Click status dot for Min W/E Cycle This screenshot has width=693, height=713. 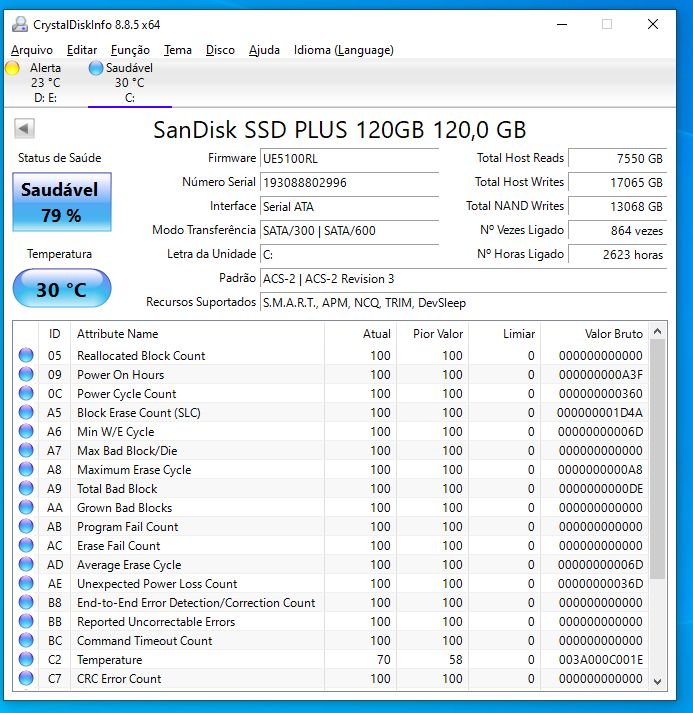tap(26, 431)
